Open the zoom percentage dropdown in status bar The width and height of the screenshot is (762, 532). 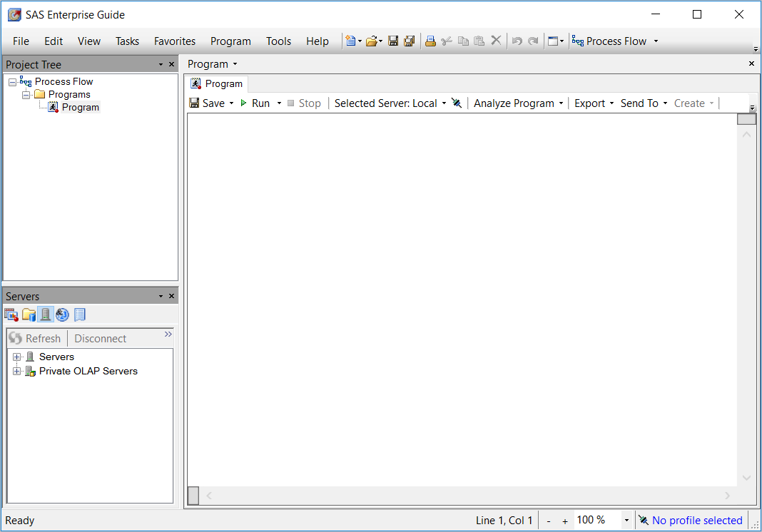tap(626, 521)
